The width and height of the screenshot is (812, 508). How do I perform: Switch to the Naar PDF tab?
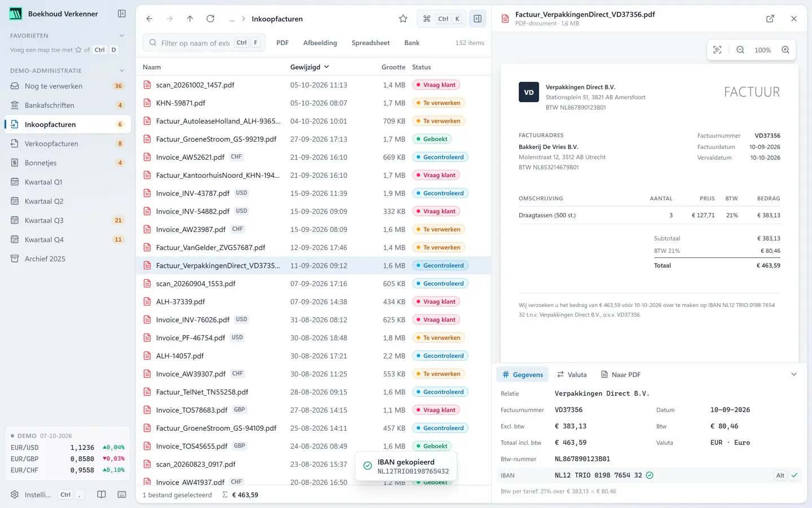tap(621, 374)
